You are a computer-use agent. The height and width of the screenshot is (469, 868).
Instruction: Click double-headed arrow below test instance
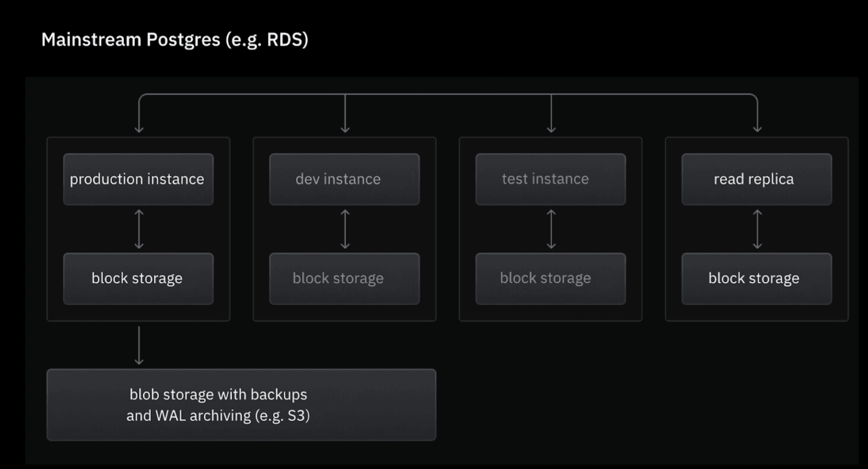551,229
